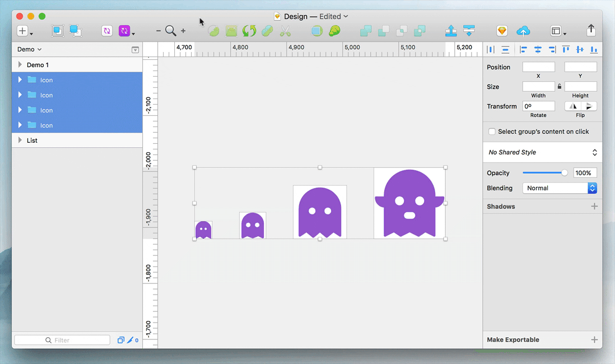This screenshot has width=615, height=364.
Task: Apply the Difference boolean operation
Action: pos(420,31)
